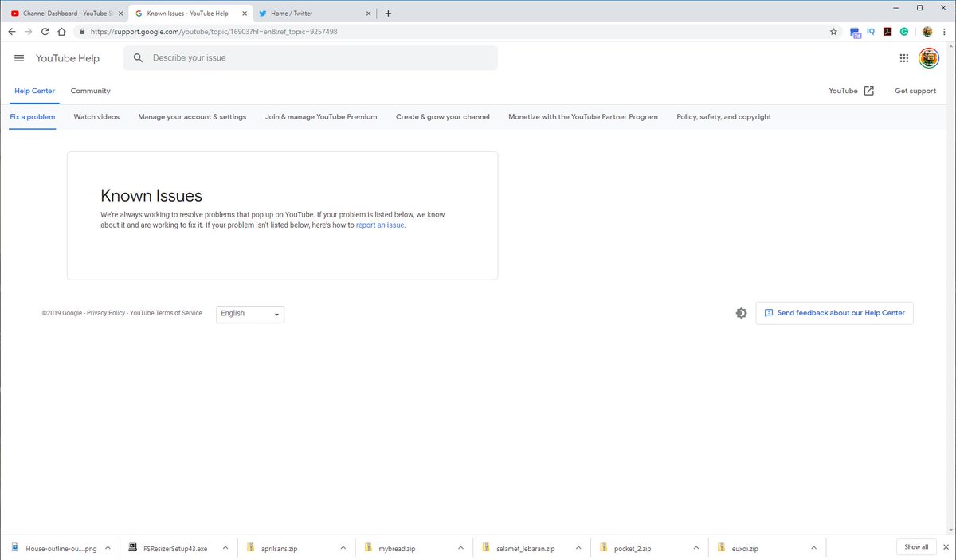956x560 pixels.
Task: Open the downloaded selamet_lebaran.zip file
Action: point(525,548)
